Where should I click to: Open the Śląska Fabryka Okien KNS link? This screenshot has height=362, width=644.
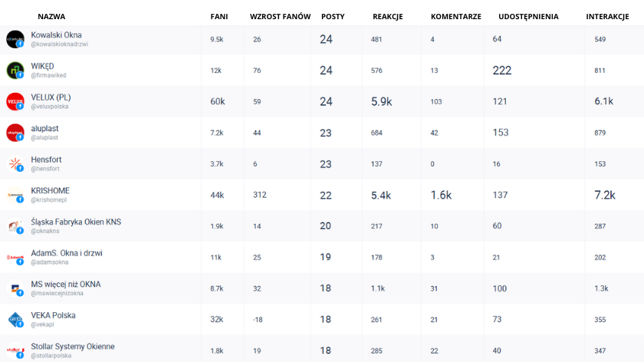tap(76, 222)
